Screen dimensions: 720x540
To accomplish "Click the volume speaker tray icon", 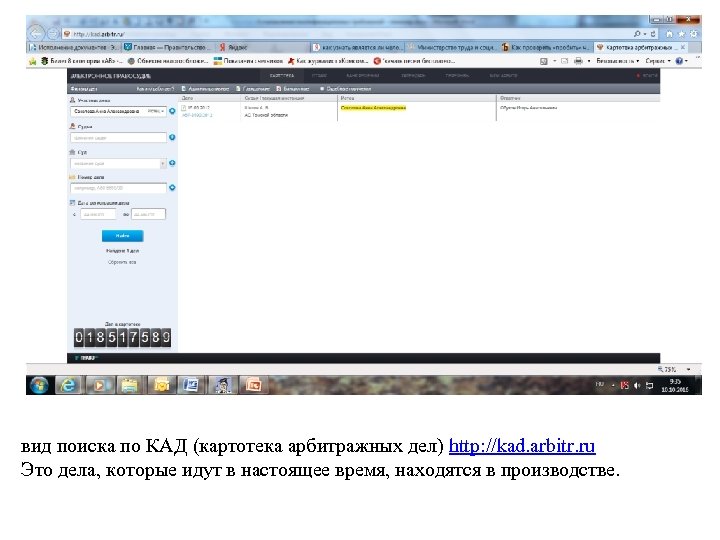I will coord(637,386).
